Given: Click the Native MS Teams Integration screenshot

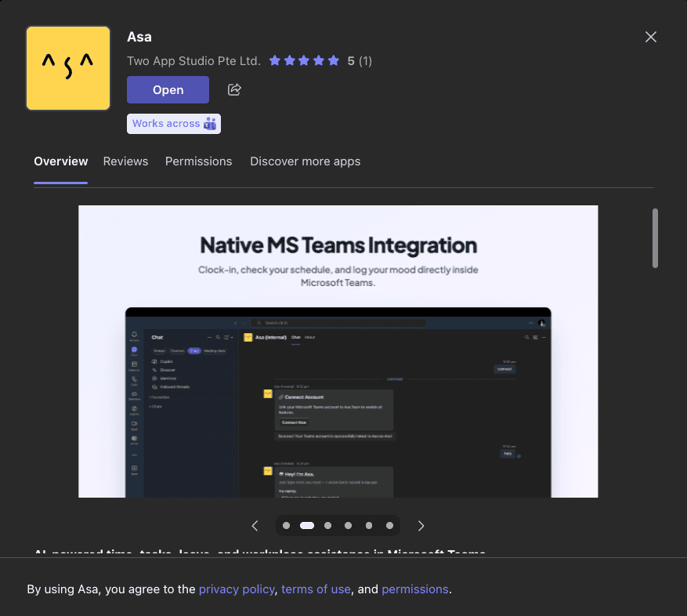Looking at the screenshot, I should click(x=338, y=351).
